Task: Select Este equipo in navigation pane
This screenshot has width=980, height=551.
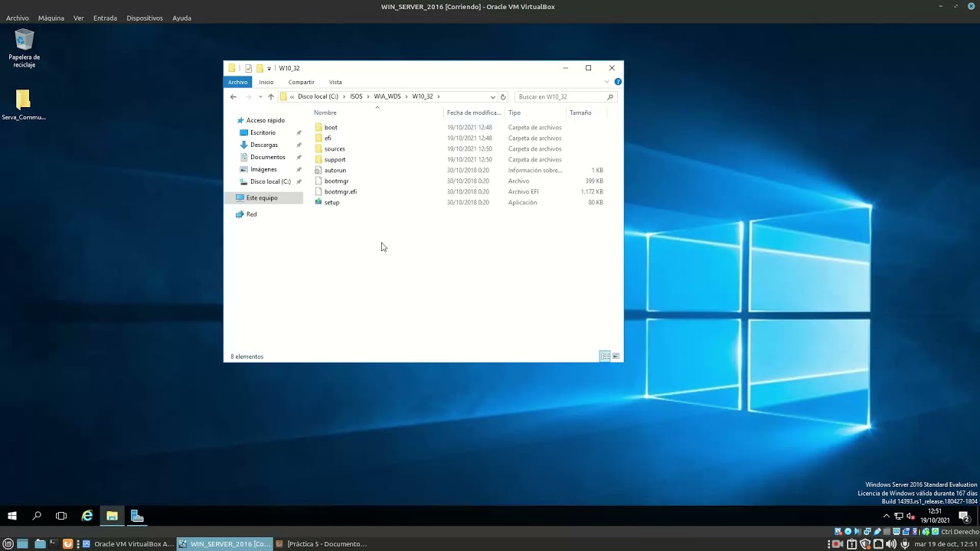Action: [262, 198]
